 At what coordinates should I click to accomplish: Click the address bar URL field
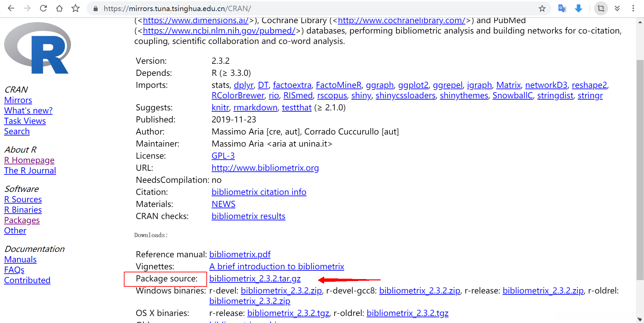point(319,8)
